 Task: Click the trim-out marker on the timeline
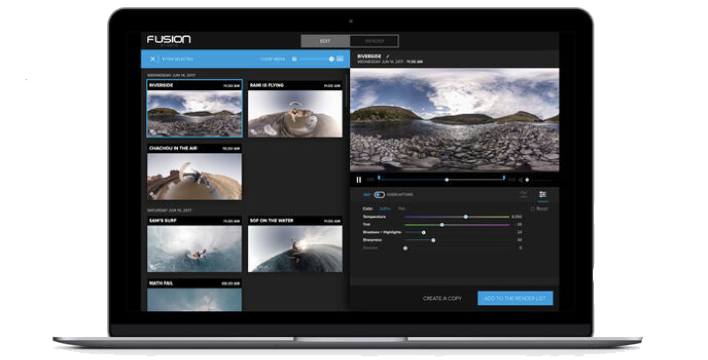click(504, 178)
